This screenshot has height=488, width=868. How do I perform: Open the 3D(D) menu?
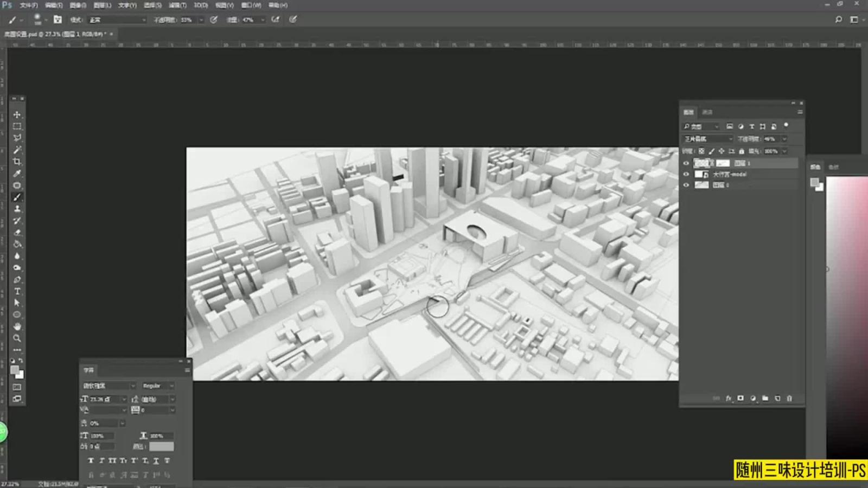tap(201, 5)
